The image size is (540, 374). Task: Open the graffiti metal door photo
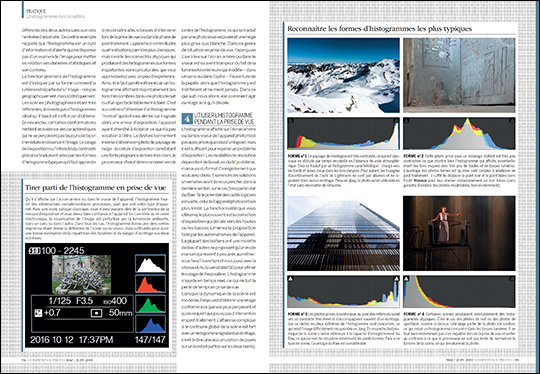(x=459, y=75)
